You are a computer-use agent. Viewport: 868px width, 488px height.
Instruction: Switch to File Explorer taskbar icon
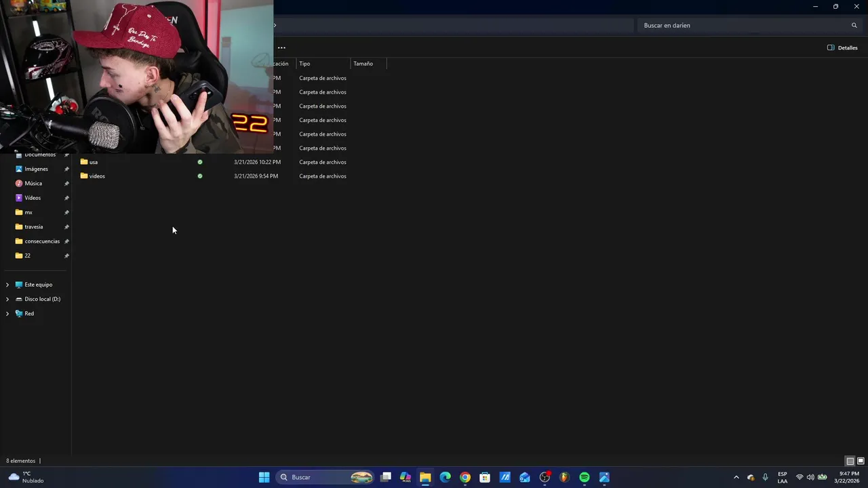coord(425,477)
